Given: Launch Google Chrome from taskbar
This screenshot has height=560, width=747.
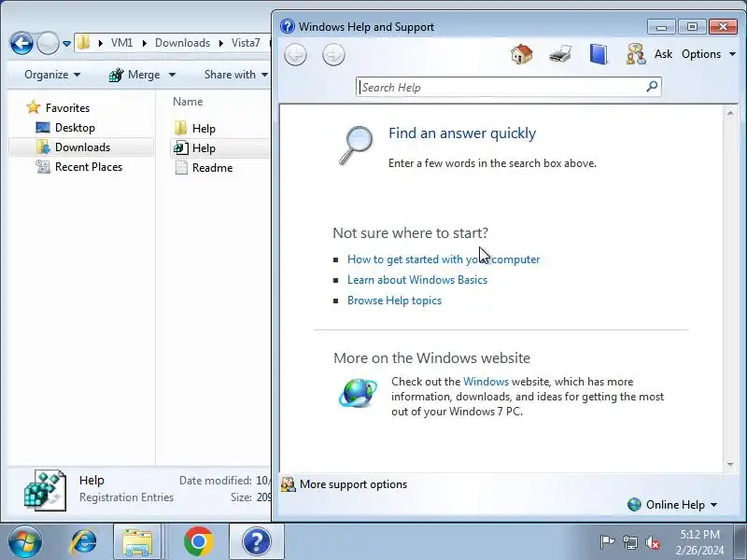Looking at the screenshot, I should tap(198, 542).
